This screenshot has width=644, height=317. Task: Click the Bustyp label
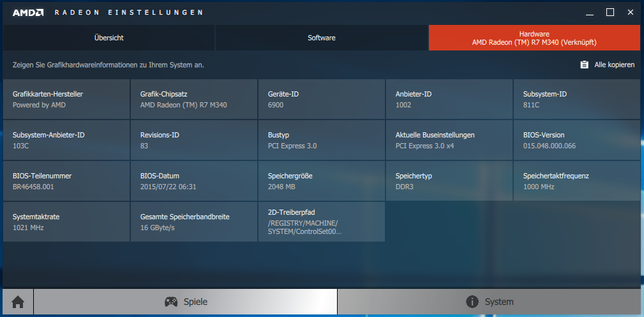coord(278,135)
